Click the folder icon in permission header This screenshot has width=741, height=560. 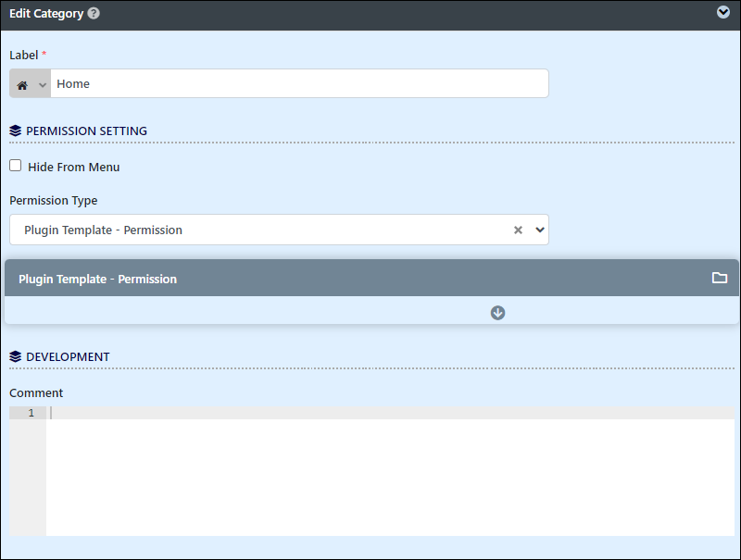(x=720, y=278)
